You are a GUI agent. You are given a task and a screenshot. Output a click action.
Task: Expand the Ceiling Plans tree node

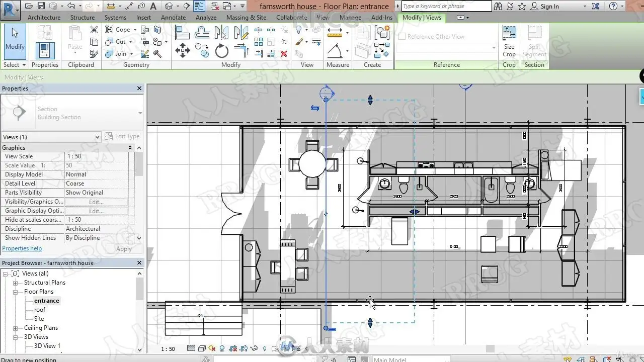click(16, 328)
